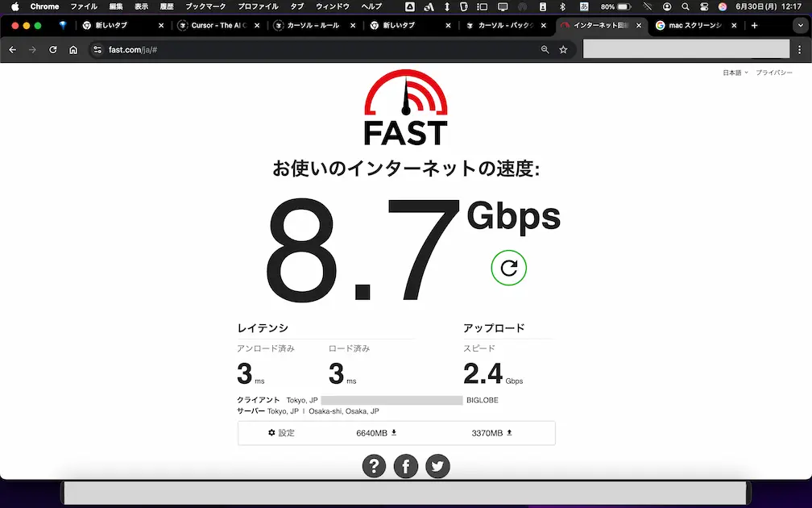The height and width of the screenshot is (508, 812).
Task: Click the Bluetooth menu bar icon
Action: 563,6
